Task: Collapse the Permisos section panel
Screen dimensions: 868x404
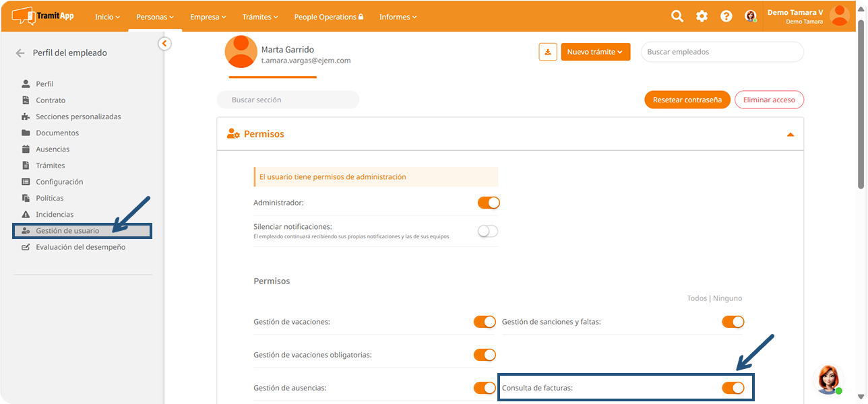Action: click(x=790, y=135)
